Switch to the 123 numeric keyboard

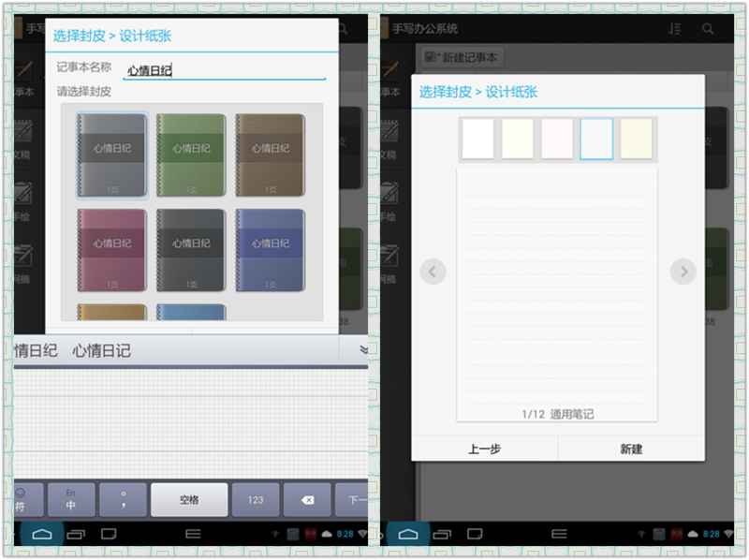[x=256, y=500]
